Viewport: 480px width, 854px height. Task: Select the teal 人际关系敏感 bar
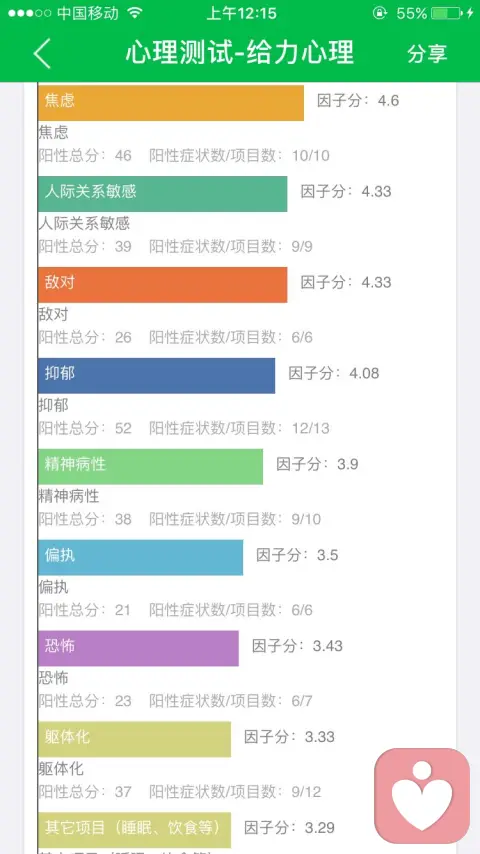162,194
